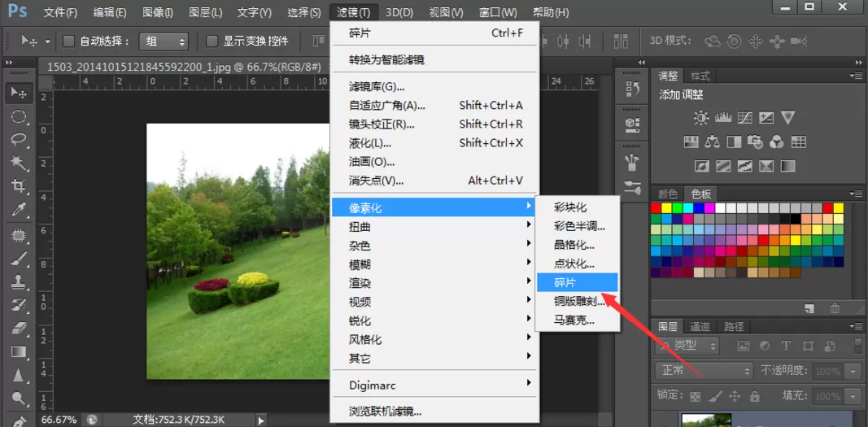Select the Dodge tool magnifier-shaped icon
The width and height of the screenshot is (868, 427).
pyautogui.click(x=19, y=399)
